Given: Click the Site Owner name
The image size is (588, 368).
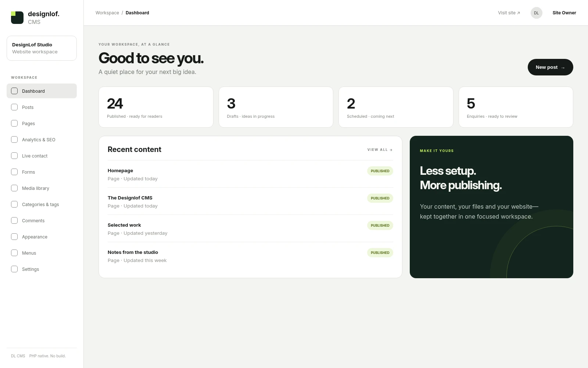Looking at the screenshot, I should (564, 13).
